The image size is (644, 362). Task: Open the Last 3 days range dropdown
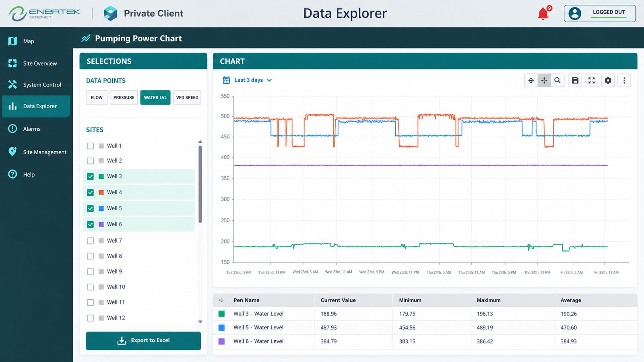[248, 80]
